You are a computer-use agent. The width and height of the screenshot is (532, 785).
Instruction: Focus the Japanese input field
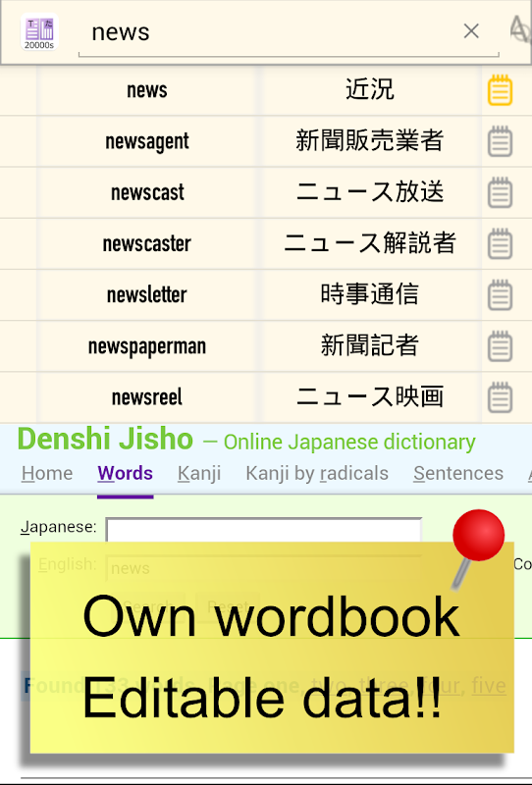click(x=263, y=530)
